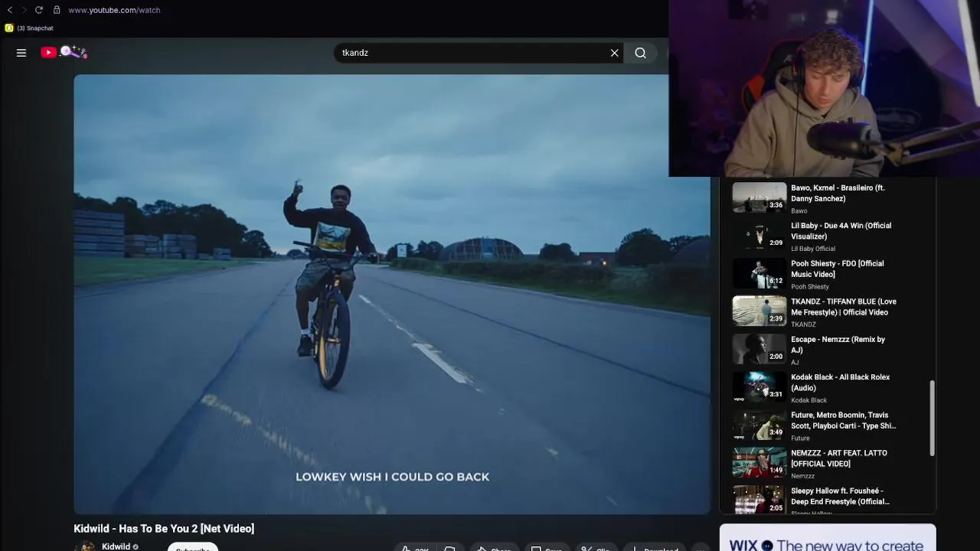Click the title 'Escape - Nemzzz (Remix by AJ)'
This screenshot has width=980, height=551.
pyautogui.click(x=838, y=344)
